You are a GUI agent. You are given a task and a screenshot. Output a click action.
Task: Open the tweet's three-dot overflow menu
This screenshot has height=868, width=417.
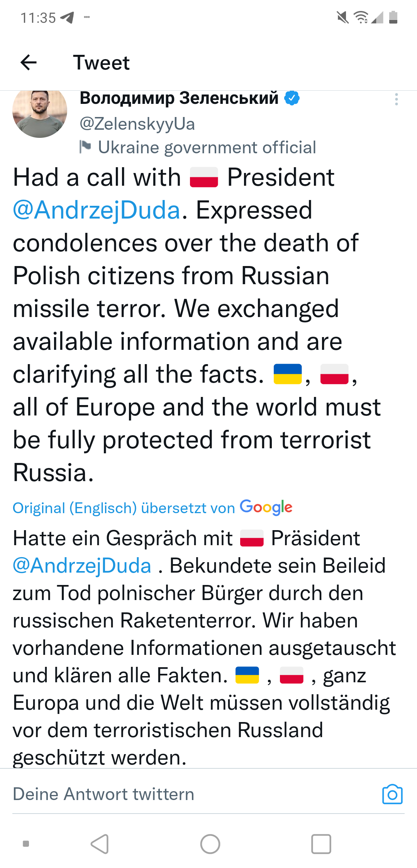[396, 99]
